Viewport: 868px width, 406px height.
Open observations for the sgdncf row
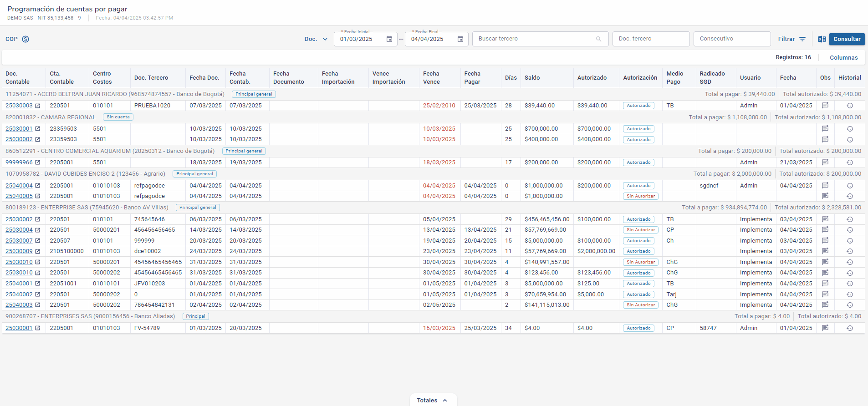[x=825, y=185]
